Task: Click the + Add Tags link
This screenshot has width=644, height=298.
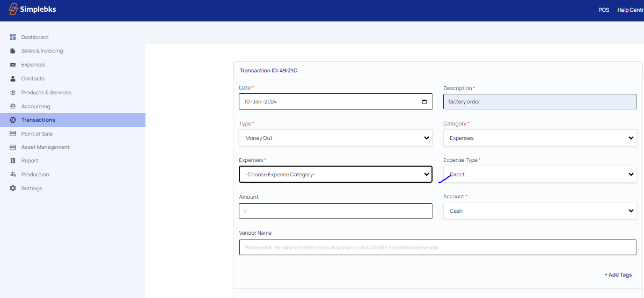Action: [618, 275]
